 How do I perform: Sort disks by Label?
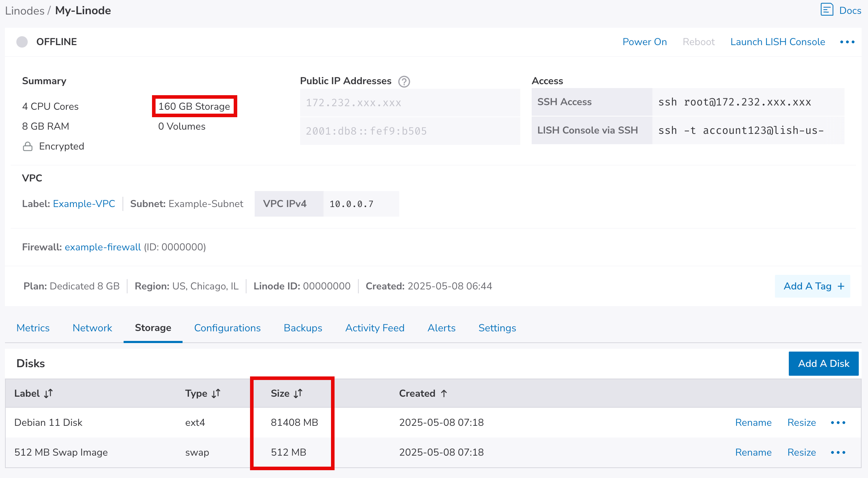(x=48, y=393)
